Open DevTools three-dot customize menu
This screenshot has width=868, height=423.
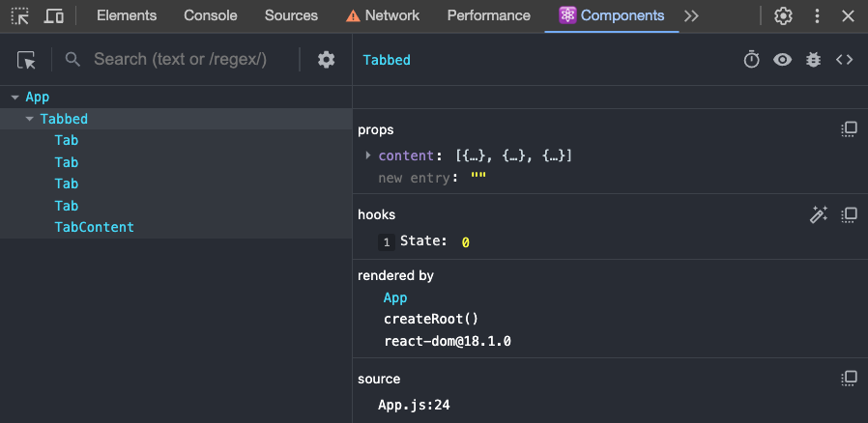coord(817,16)
